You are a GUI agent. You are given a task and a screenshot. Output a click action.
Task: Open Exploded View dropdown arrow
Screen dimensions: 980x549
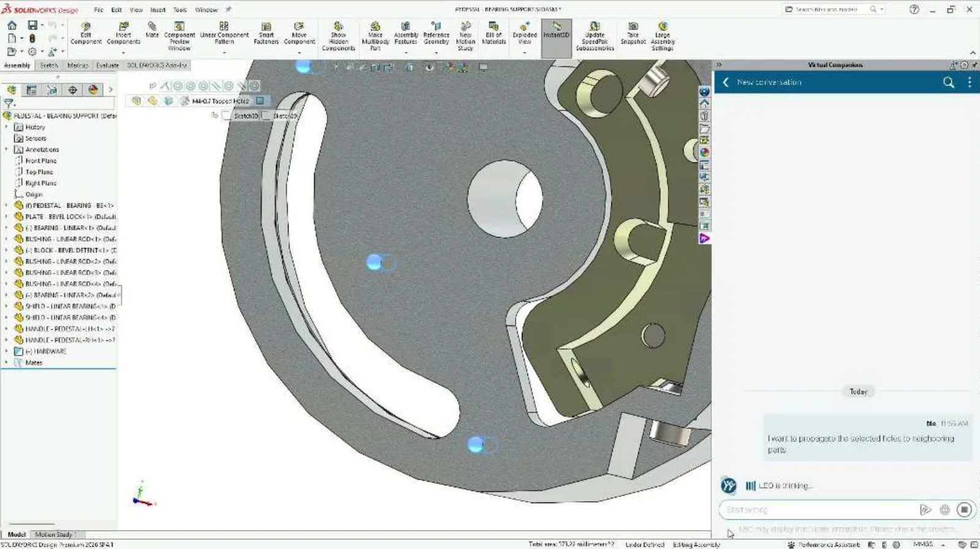point(524,53)
